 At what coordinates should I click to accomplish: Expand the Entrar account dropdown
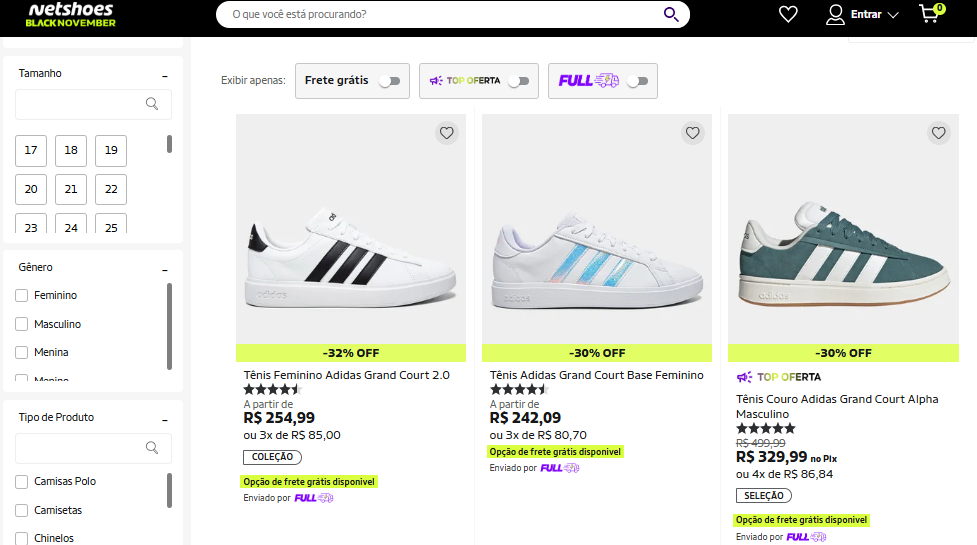click(893, 15)
